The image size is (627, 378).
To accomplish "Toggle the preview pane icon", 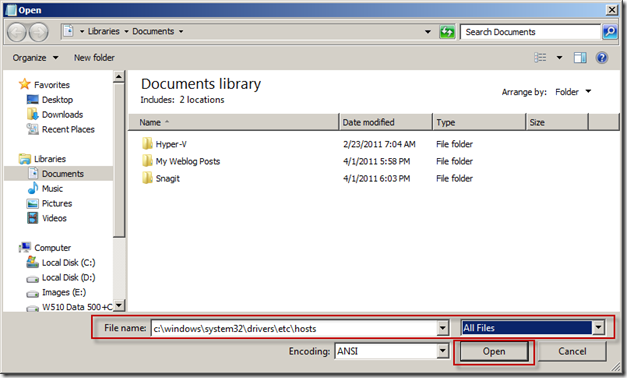I will point(580,58).
